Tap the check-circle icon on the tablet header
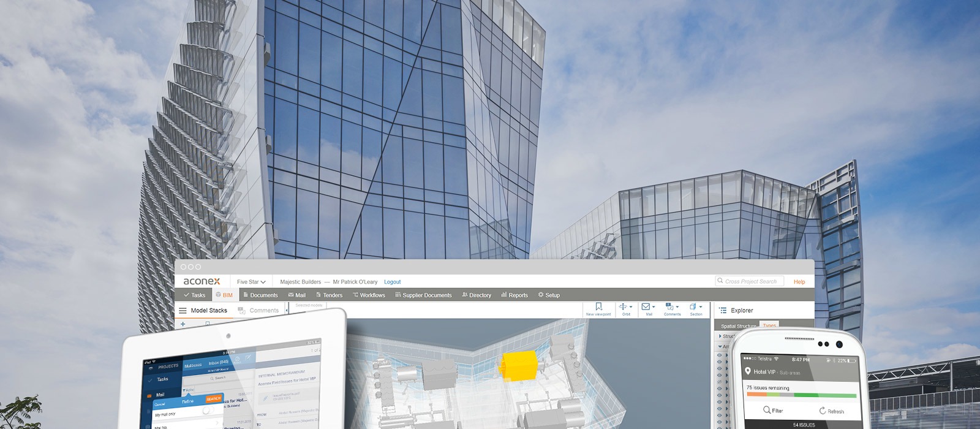Image resolution: width=980 pixels, height=429 pixels. (237, 359)
